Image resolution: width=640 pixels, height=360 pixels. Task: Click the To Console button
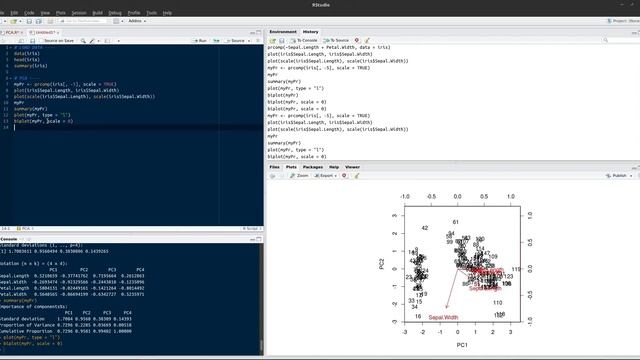304,40
